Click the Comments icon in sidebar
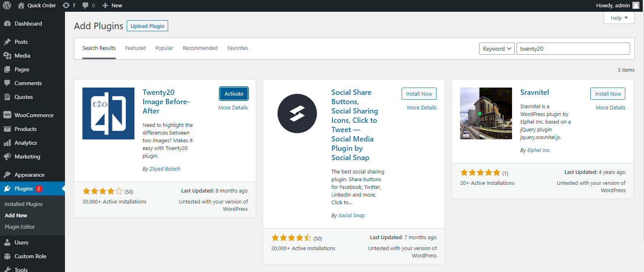 (x=7, y=83)
